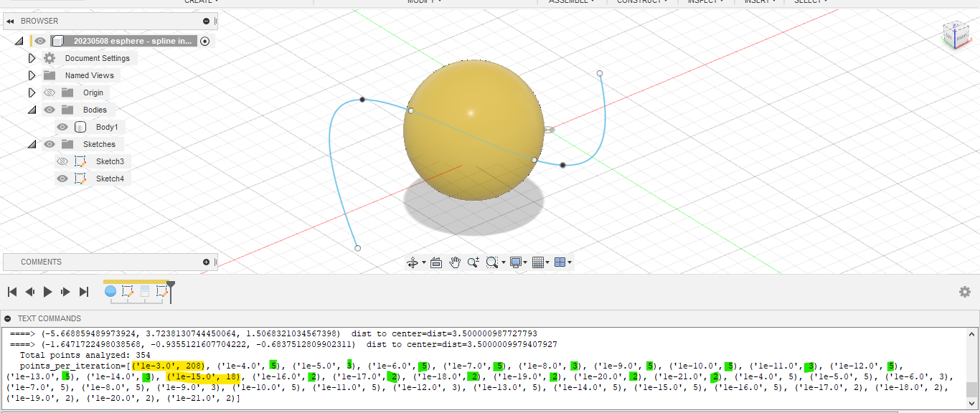Toggle visibility of Body1
Viewport: 980px width, 413px height.
pyautogui.click(x=62, y=126)
